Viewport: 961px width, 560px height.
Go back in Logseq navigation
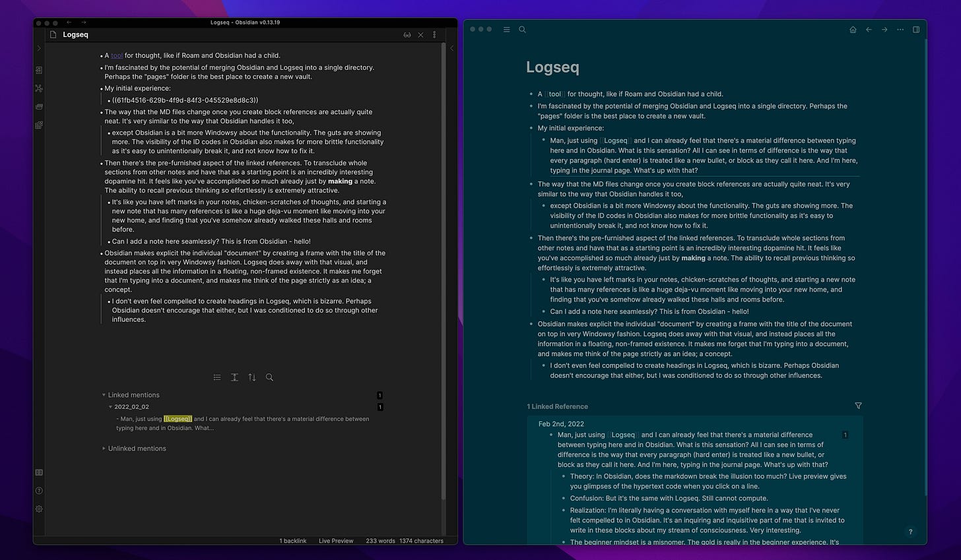[869, 30]
